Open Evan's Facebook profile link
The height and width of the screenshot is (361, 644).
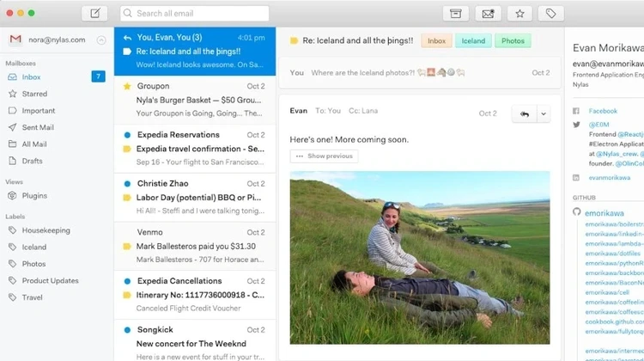click(603, 111)
